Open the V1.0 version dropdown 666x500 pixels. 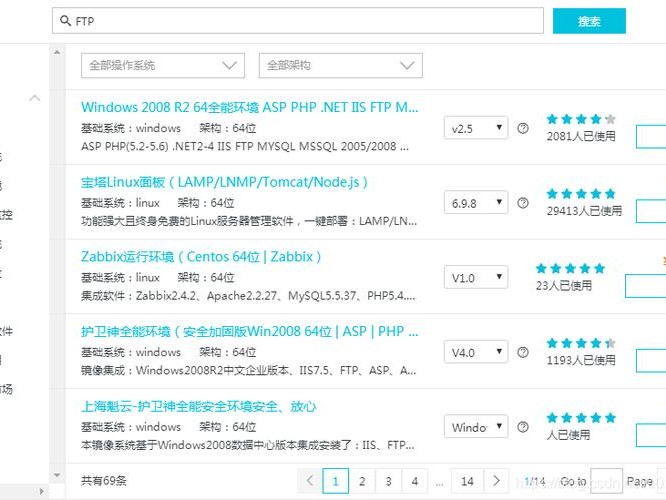(476, 277)
